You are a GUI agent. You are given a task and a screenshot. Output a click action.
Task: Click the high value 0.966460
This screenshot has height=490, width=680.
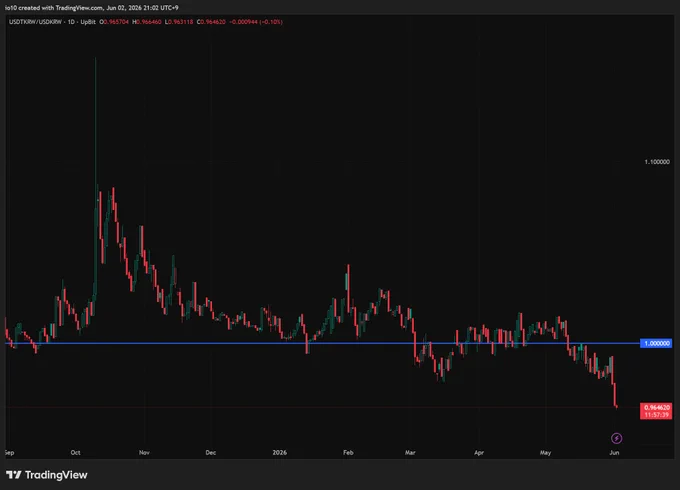pyautogui.click(x=149, y=22)
